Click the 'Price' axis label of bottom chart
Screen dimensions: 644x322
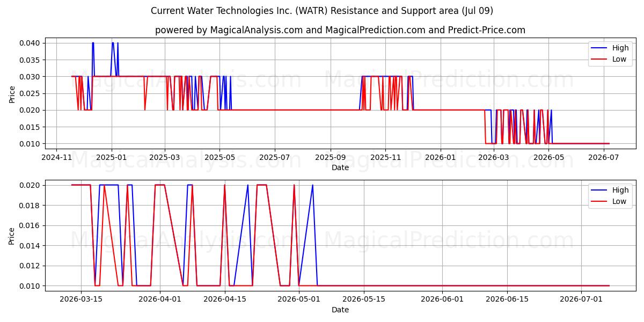click(x=12, y=236)
